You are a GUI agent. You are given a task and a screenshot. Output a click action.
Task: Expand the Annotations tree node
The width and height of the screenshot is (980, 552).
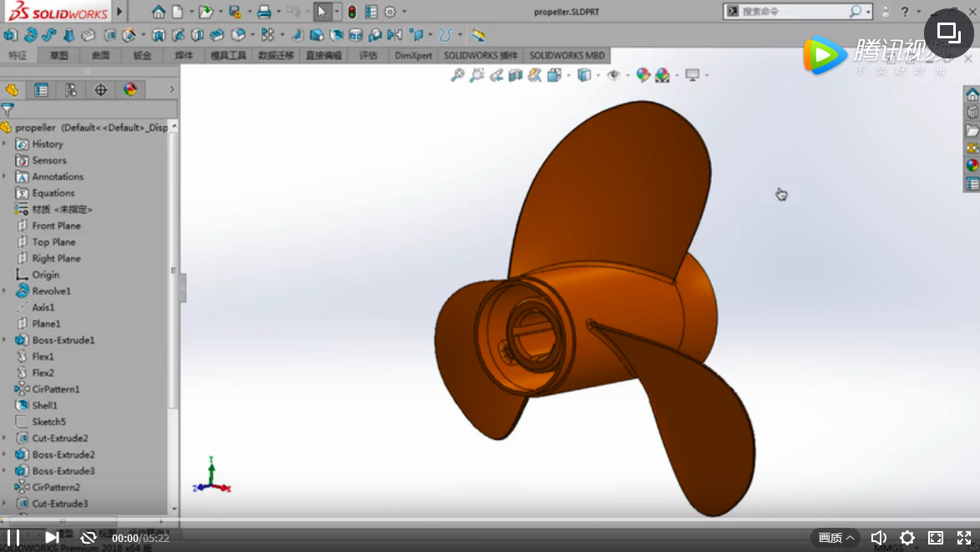click(5, 176)
